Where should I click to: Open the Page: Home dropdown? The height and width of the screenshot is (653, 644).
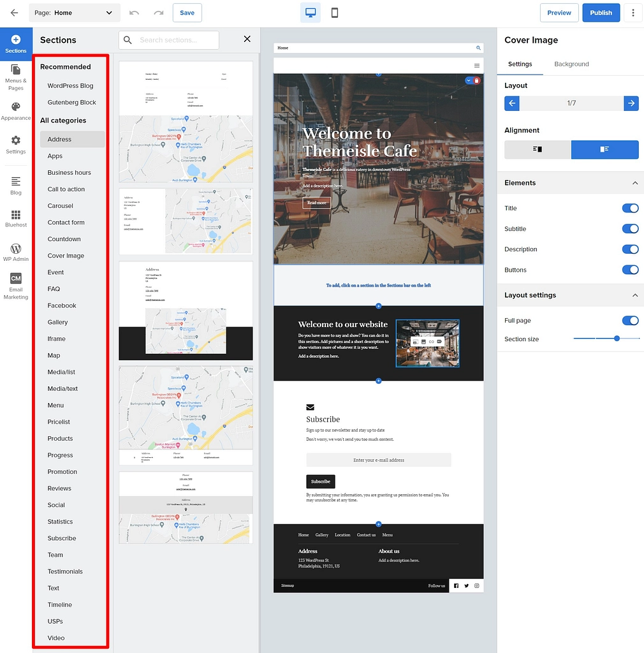[75, 13]
